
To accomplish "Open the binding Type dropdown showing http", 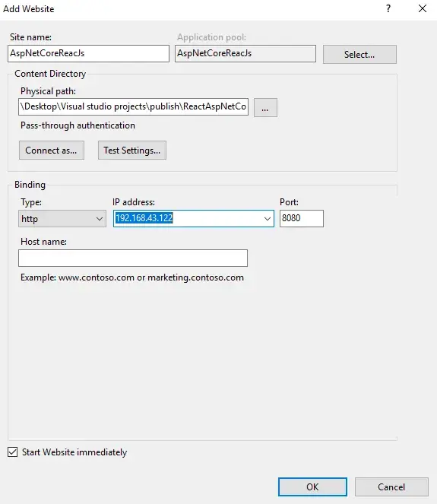I will click(x=62, y=219).
